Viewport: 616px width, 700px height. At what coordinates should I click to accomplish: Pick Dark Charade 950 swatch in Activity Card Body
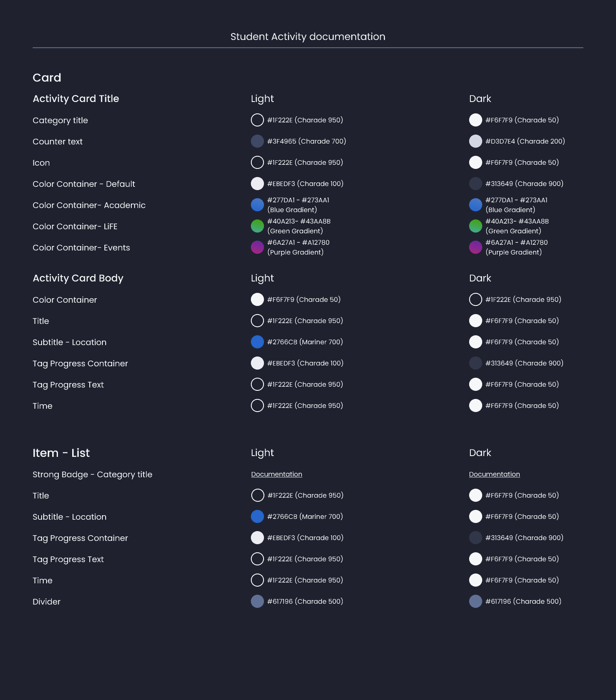(476, 299)
